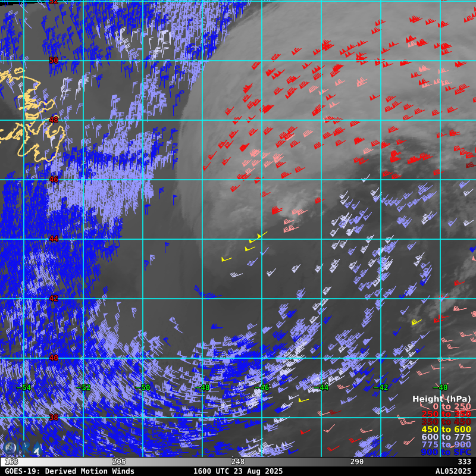Click the latitude label 38

pyautogui.click(x=54, y=418)
